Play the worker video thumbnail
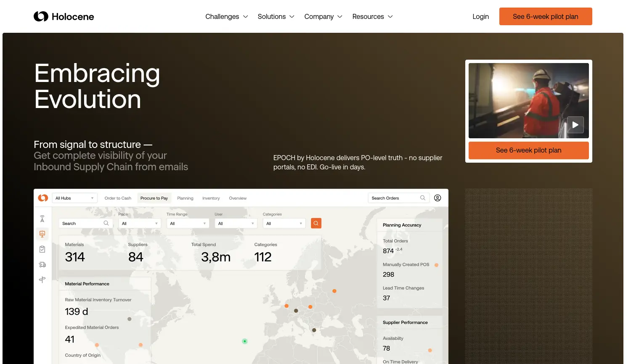Screen dimensions: 631x364 coord(575,125)
